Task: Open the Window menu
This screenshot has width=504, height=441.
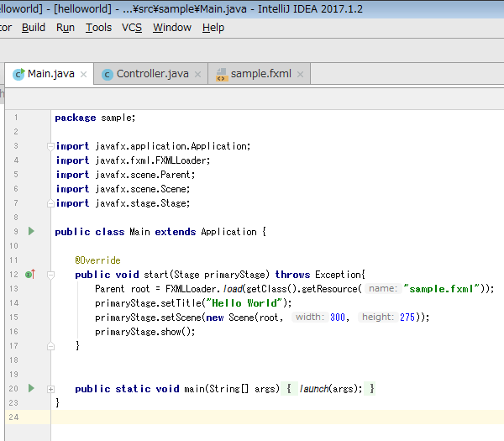Action: (172, 28)
